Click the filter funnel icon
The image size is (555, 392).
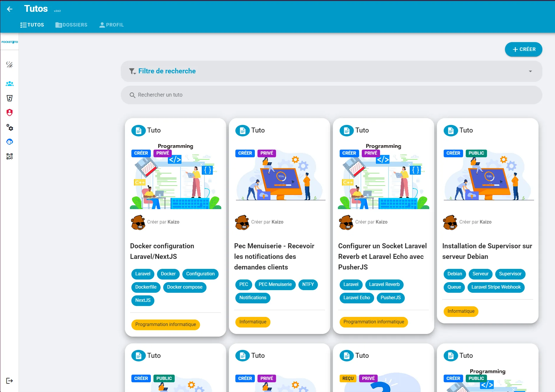[132, 71]
